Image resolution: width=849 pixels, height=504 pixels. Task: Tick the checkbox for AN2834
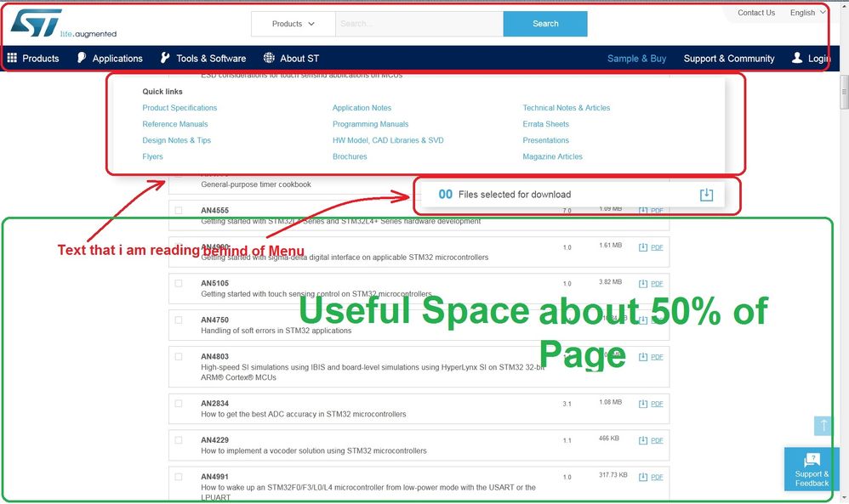[179, 404]
